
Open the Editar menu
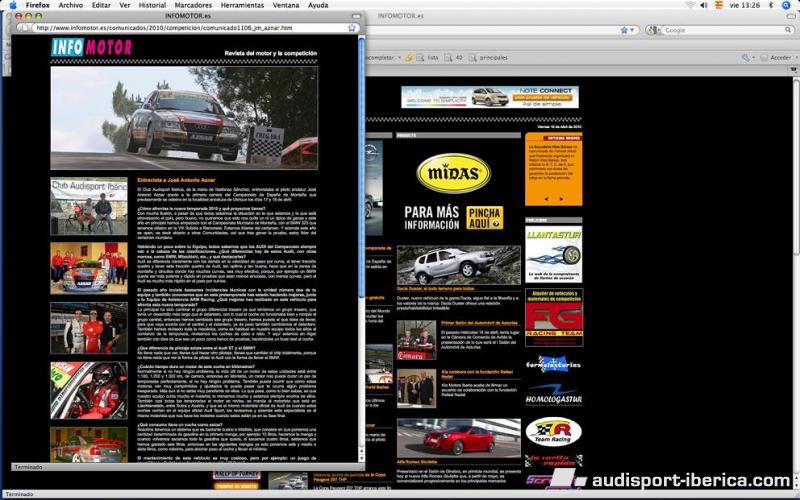pos(101,5)
